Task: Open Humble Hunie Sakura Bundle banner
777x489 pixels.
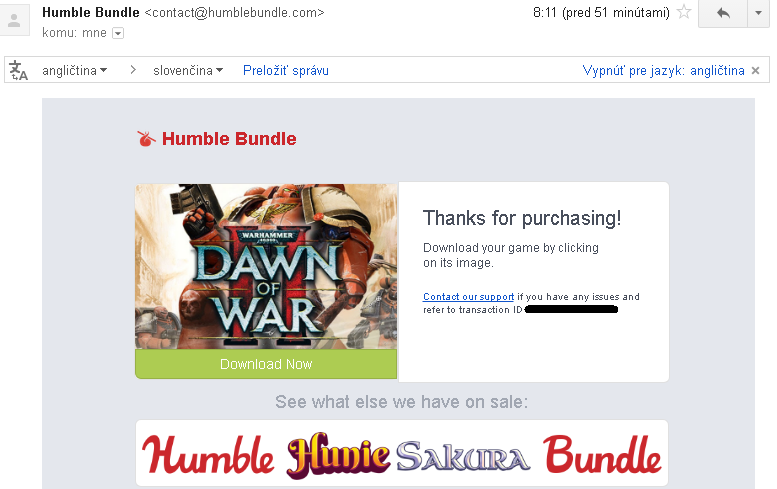Action: click(x=402, y=453)
